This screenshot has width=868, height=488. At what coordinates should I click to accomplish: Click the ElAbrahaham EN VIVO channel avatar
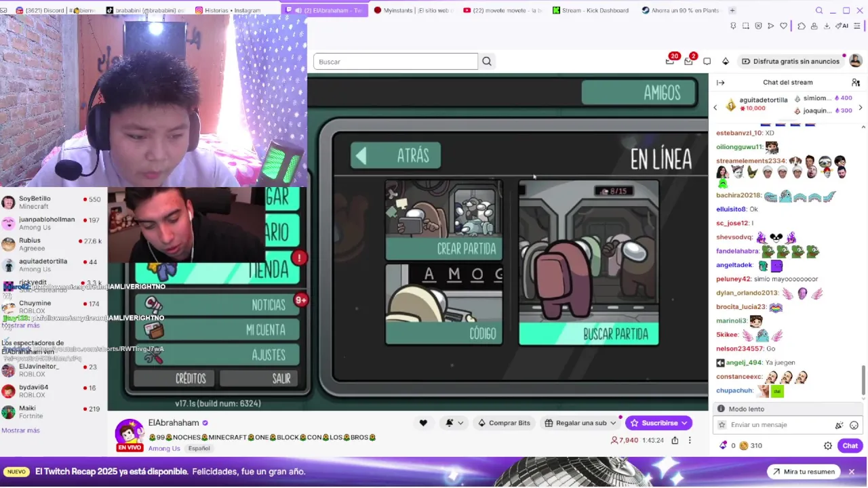tap(130, 436)
